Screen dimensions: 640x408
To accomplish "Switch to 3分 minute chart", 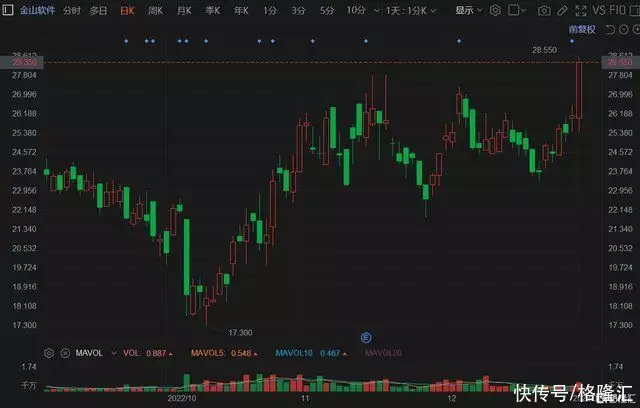I will point(298,11).
